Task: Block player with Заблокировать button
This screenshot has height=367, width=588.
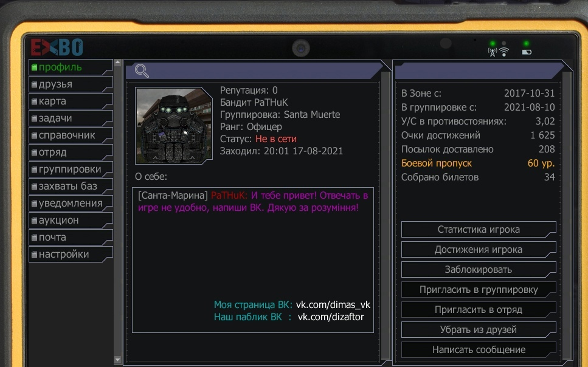Action: click(479, 270)
